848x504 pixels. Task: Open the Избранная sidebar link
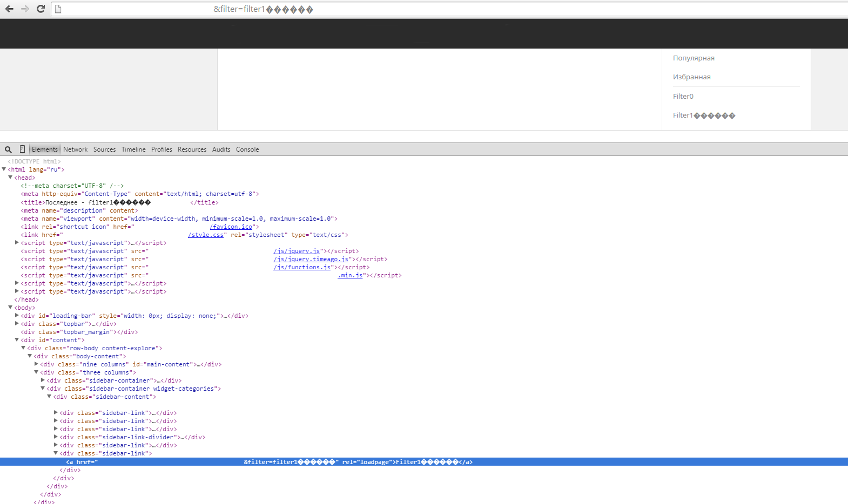coord(691,77)
